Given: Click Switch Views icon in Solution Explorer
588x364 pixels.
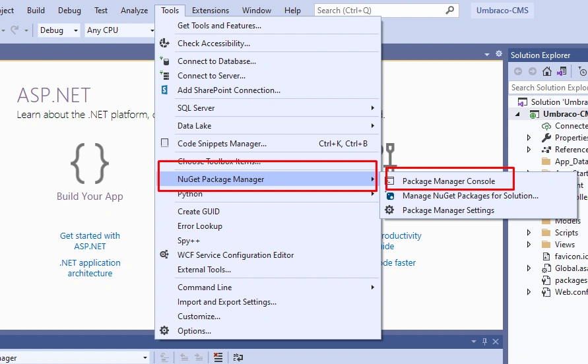Looking at the screenshot, I should tap(562, 71).
